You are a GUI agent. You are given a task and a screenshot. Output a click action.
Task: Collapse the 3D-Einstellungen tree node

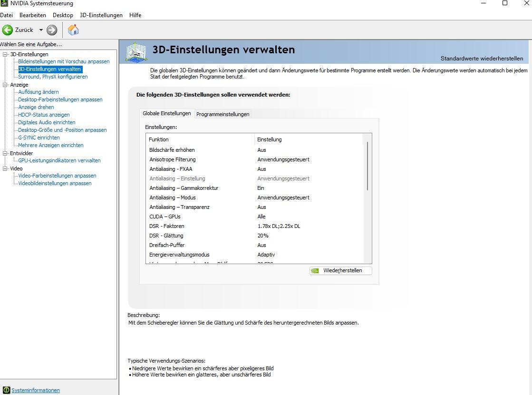(5, 54)
